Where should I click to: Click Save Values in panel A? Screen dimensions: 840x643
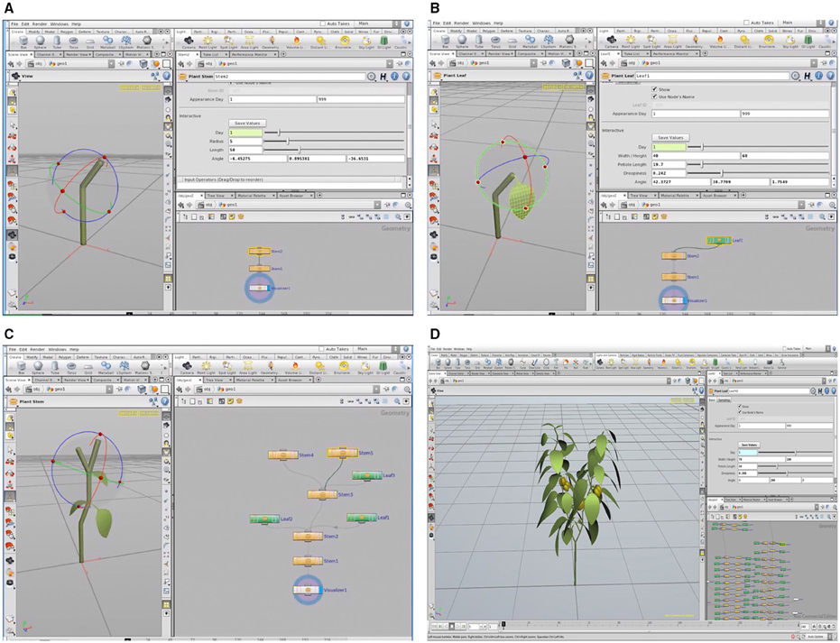[x=247, y=124]
